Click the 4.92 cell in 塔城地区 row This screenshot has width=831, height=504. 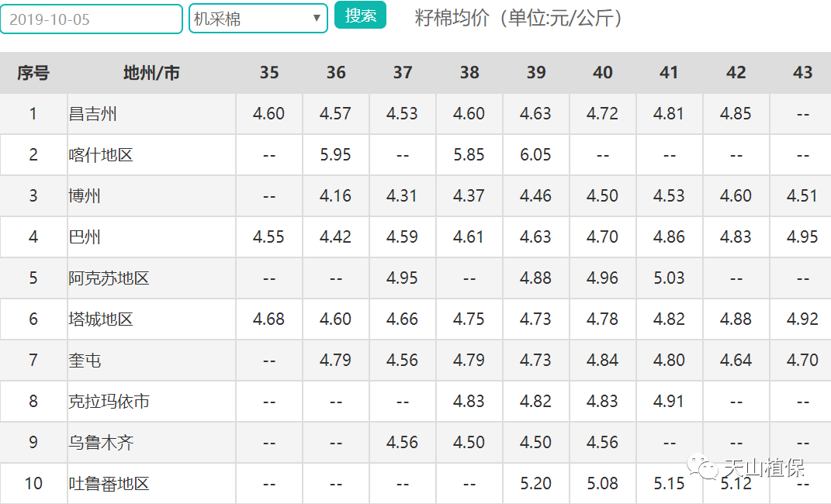[x=802, y=319]
